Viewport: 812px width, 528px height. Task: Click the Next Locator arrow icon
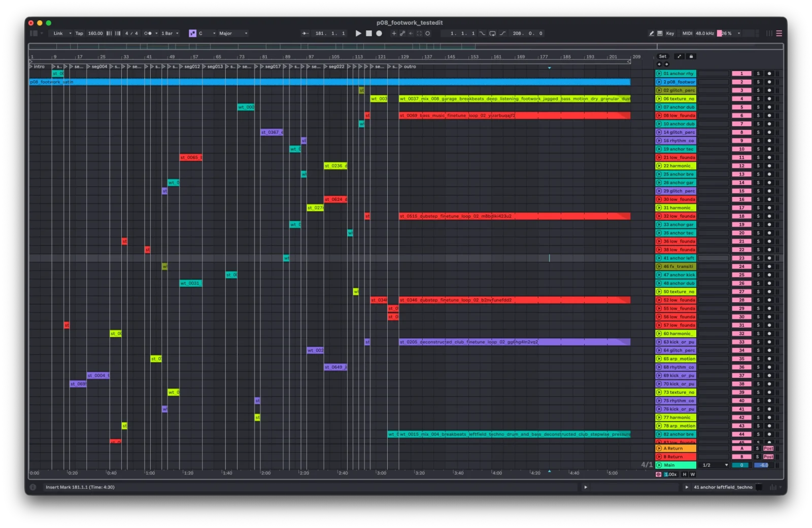pyautogui.click(x=666, y=64)
